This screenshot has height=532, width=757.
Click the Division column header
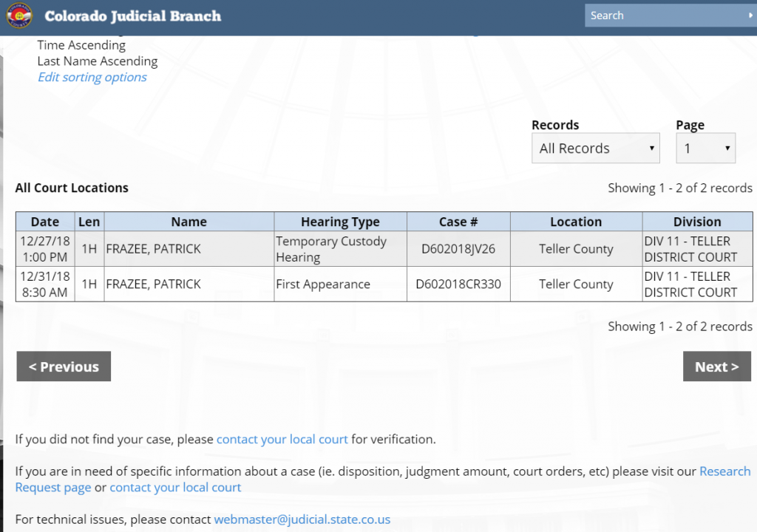click(x=696, y=222)
